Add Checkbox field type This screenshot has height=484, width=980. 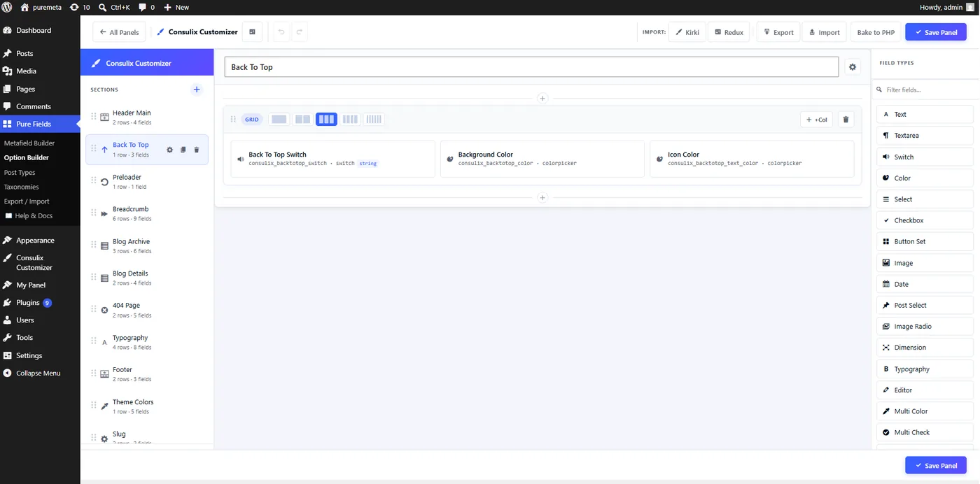coord(925,220)
